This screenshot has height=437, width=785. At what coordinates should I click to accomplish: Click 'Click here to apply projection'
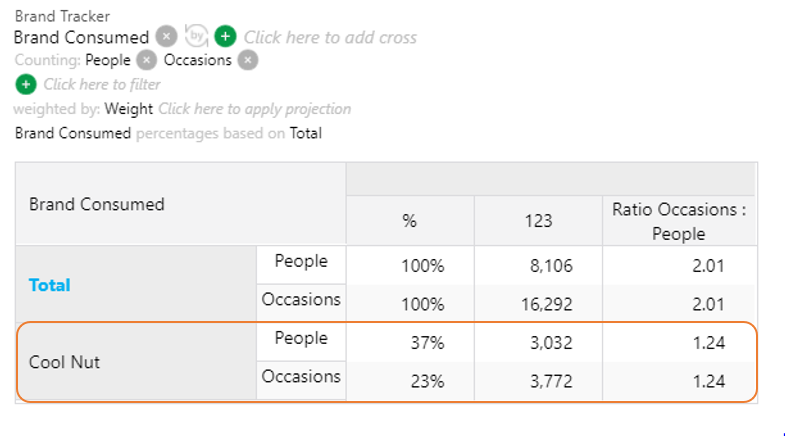coord(254,109)
